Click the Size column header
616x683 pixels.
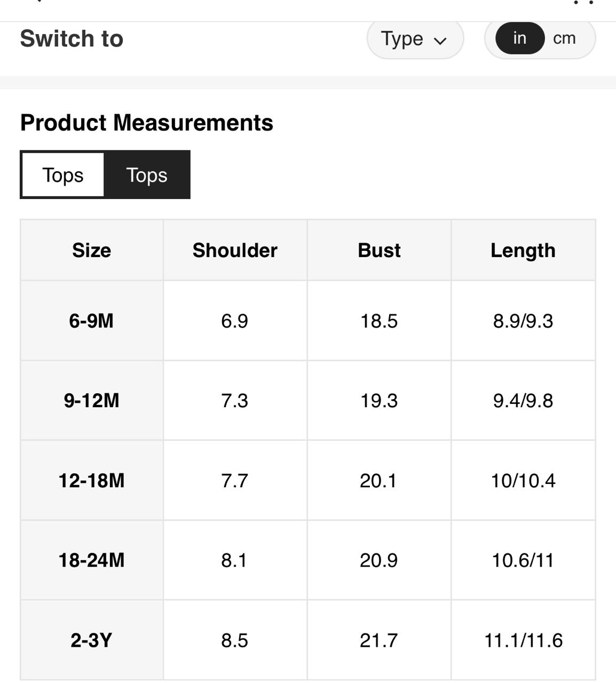(x=92, y=250)
